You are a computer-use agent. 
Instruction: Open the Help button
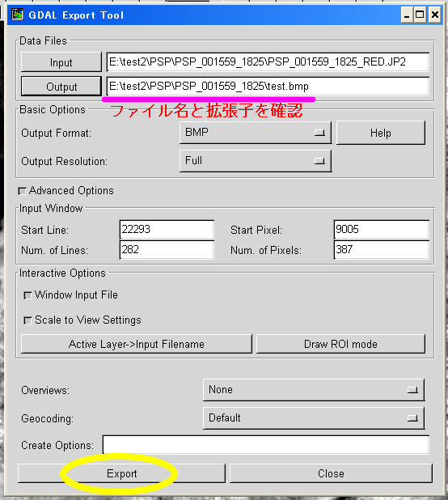click(x=381, y=133)
